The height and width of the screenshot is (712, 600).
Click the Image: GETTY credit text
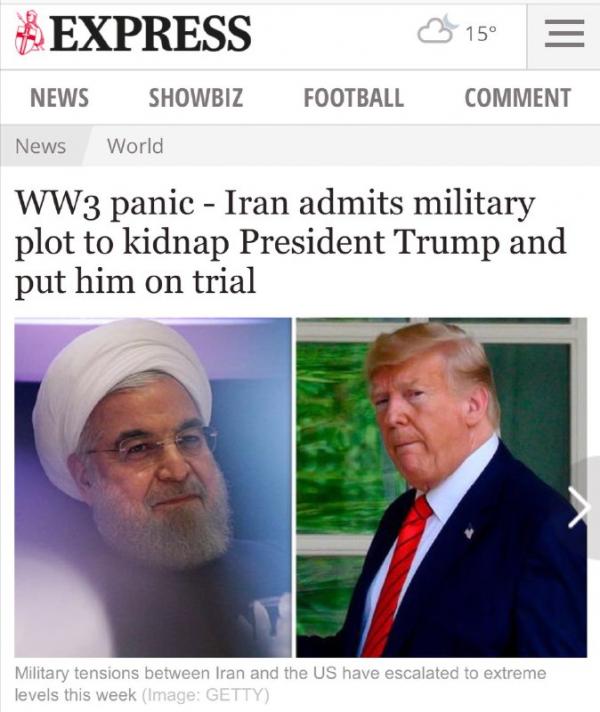coord(206,695)
